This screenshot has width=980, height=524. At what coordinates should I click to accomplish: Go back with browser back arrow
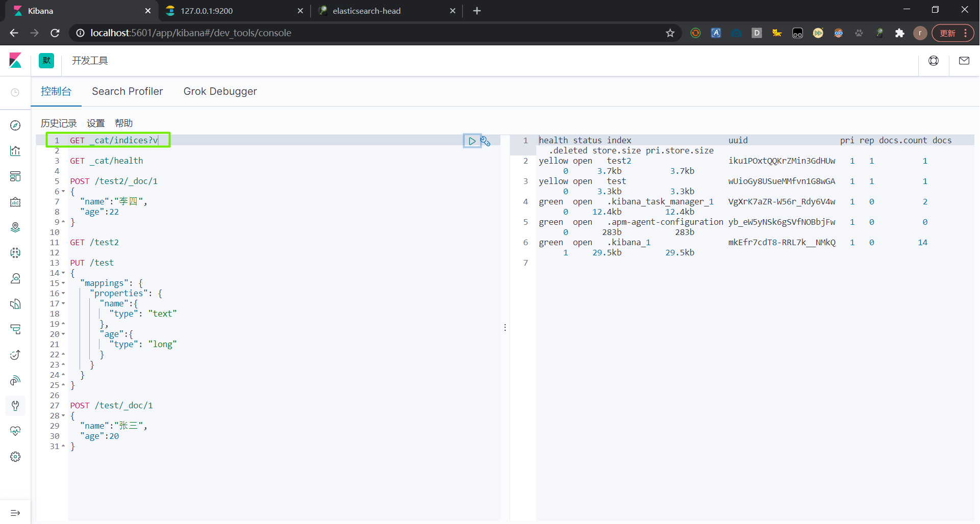(x=14, y=33)
